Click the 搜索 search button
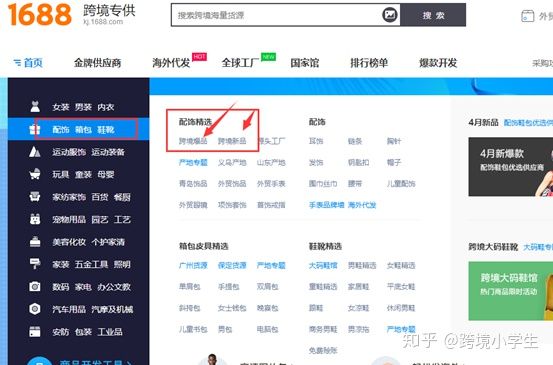This screenshot has height=365, width=553. [x=433, y=15]
